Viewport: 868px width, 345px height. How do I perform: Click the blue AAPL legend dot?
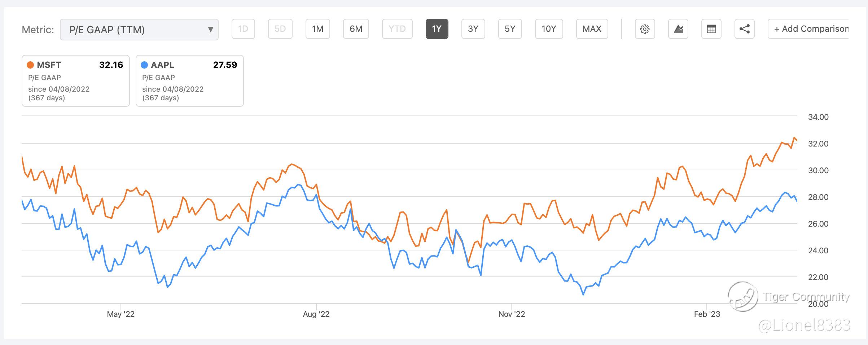(144, 65)
